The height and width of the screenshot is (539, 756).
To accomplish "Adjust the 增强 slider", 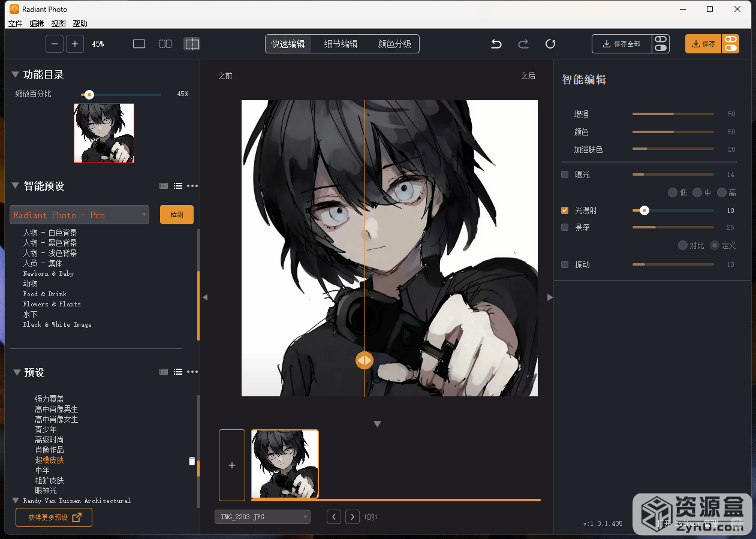I will (x=673, y=114).
